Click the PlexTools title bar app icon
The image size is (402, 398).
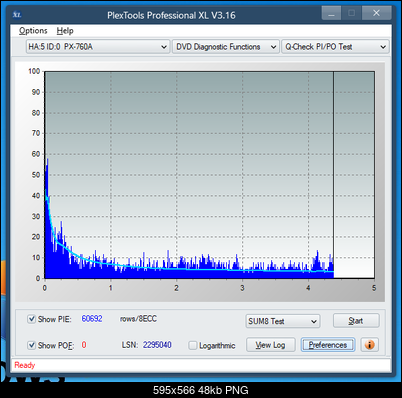coord(17,15)
